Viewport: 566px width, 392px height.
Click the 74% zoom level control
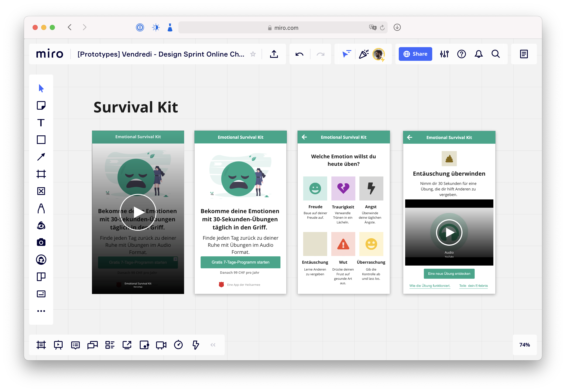[524, 345]
